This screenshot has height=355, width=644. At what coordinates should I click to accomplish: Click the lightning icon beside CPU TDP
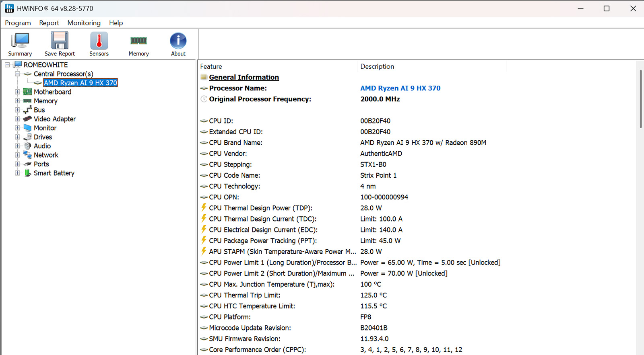(x=204, y=207)
